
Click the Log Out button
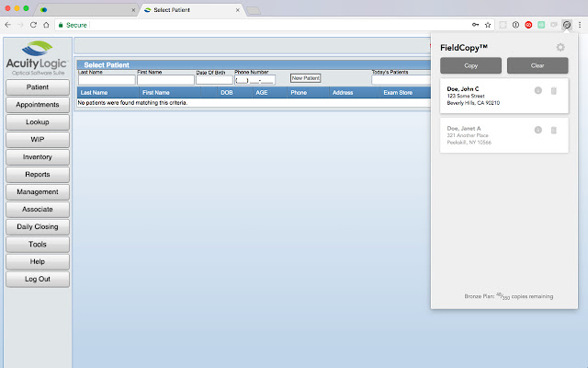pyautogui.click(x=38, y=280)
